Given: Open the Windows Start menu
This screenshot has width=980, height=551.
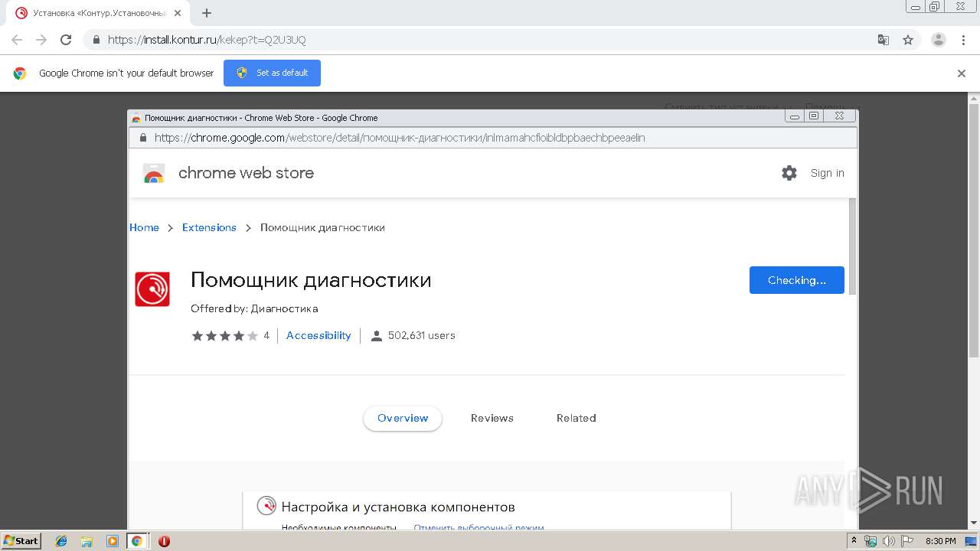Looking at the screenshot, I should tap(21, 541).
